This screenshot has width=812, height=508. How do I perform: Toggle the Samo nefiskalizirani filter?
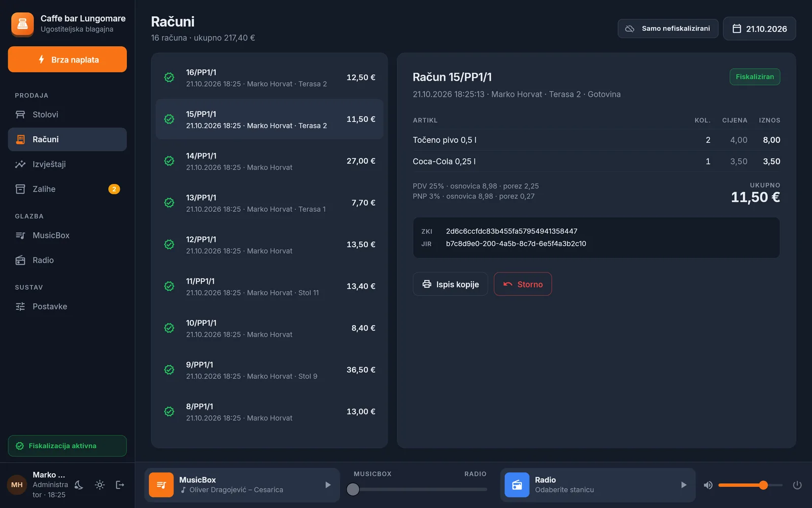(668, 28)
